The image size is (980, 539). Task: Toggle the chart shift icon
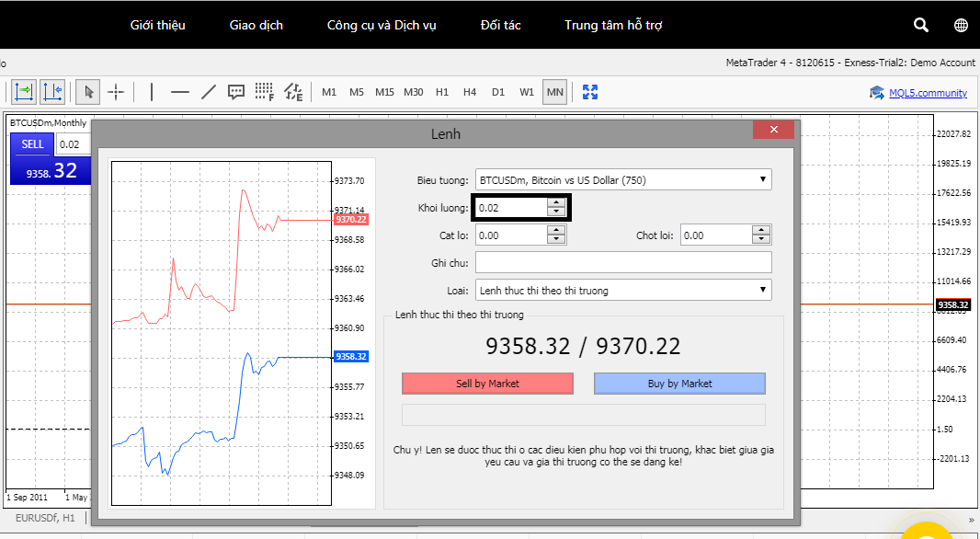tap(52, 91)
